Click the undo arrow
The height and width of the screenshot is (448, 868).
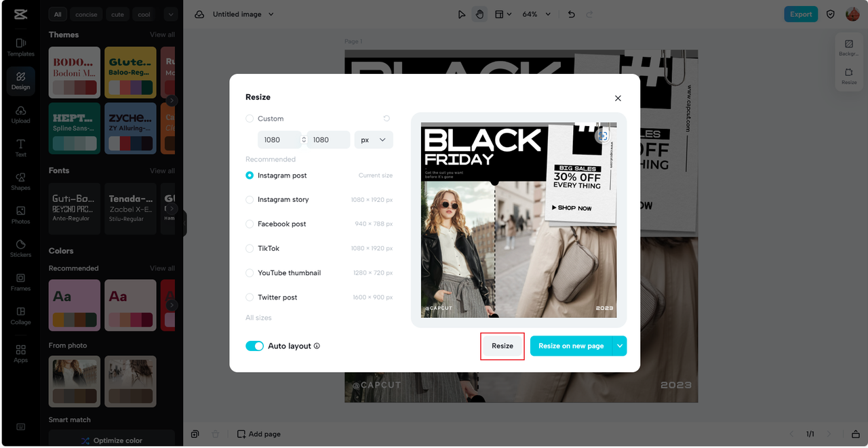click(571, 14)
